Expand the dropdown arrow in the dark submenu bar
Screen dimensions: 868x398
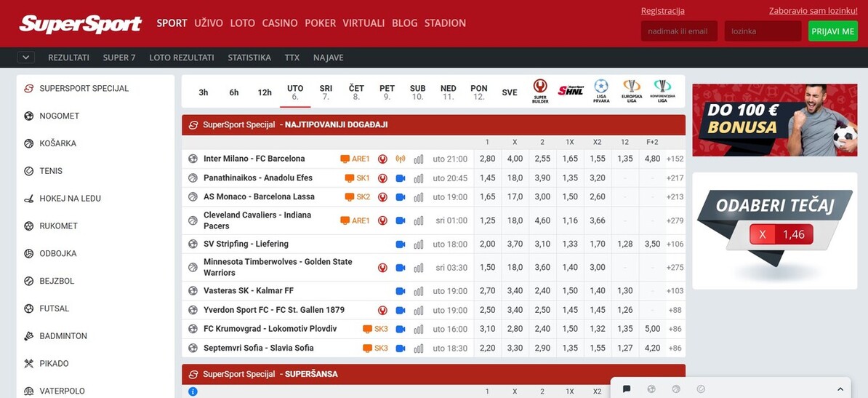(x=26, y=57)
